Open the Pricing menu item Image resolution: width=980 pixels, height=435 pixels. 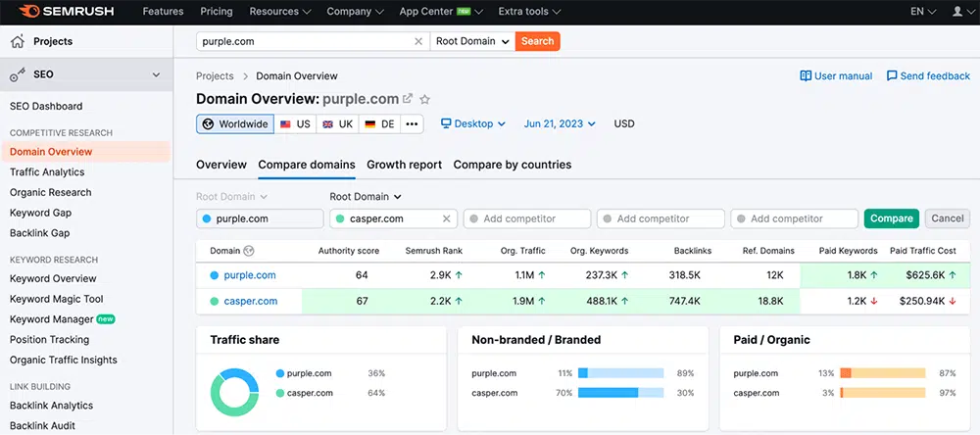217,11
